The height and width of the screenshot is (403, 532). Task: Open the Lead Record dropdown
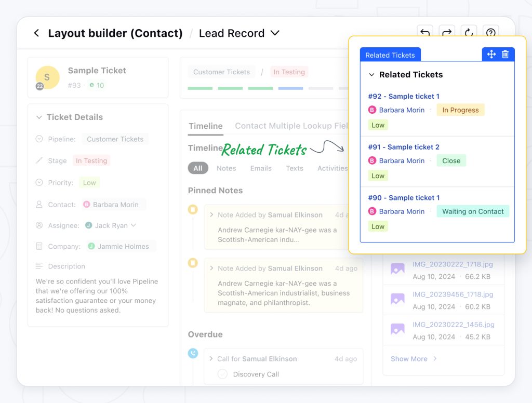pyautogui.click(x=275, y=33)
